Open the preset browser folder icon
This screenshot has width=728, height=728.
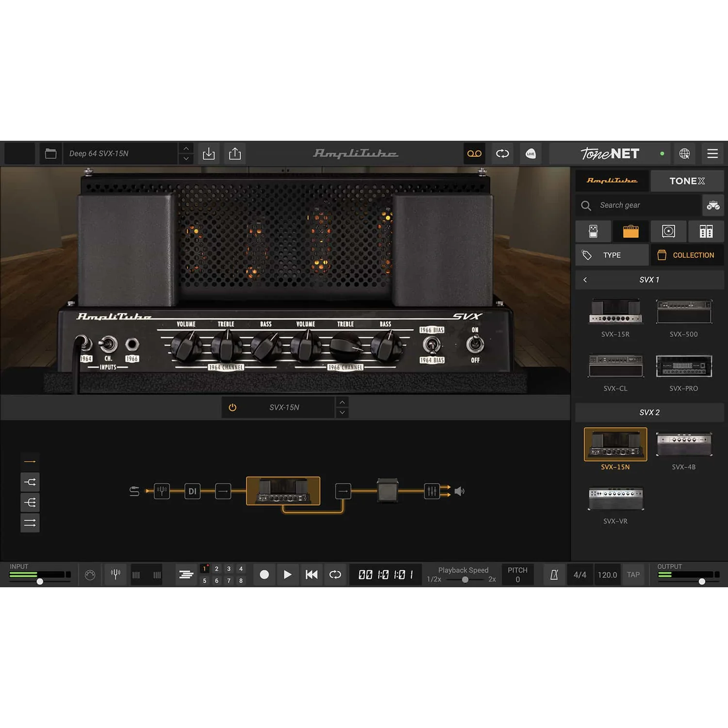tap(50, 154)
